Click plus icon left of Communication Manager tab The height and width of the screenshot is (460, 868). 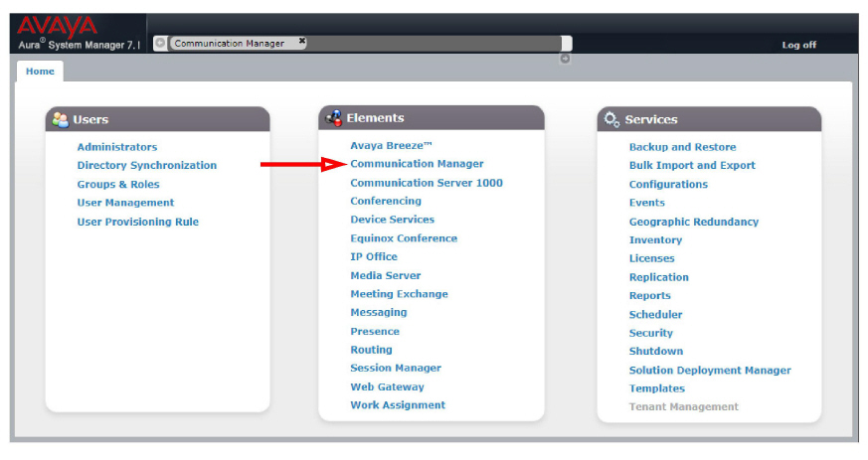click(160, 43)
